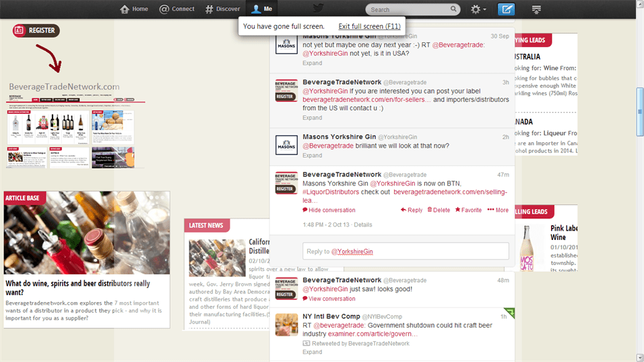The height and width of the screenshot is (362, 644).
Task: Click the 47m timestamp on the BeverageTradeNetwork tweet
Action: click(503, 175)
